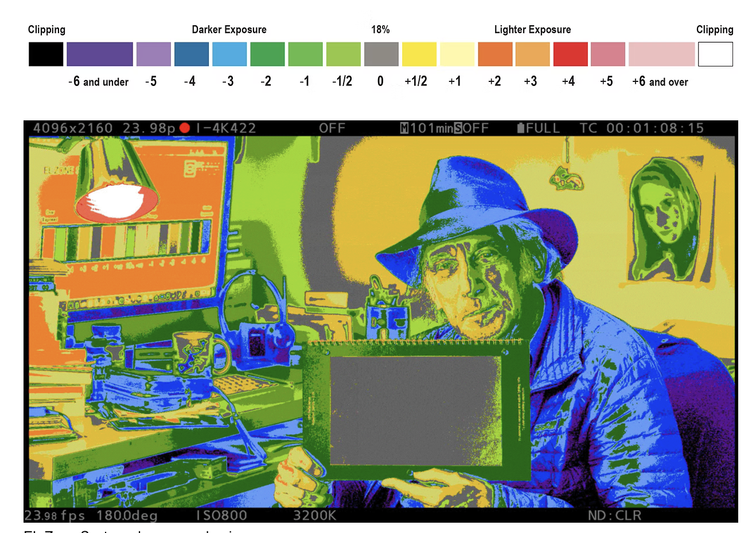
Task: Toggle the 180.0deg shutter angle readout
Action: [x=128, y=515]
